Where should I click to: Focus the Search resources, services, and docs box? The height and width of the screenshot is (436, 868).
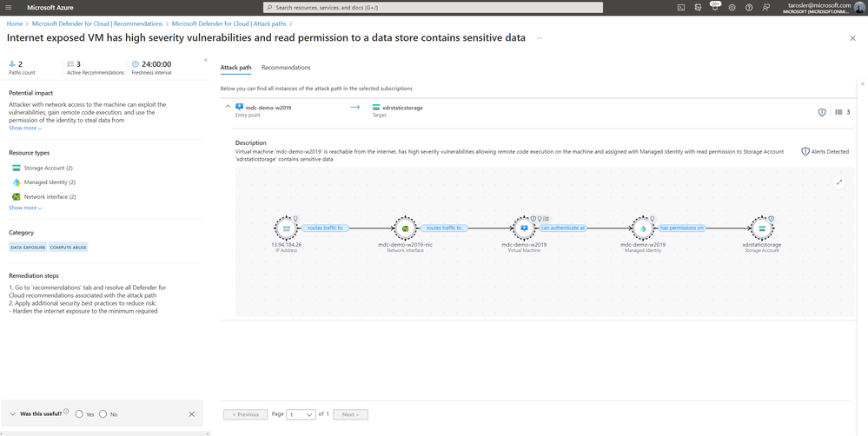(x=433, y=8)
